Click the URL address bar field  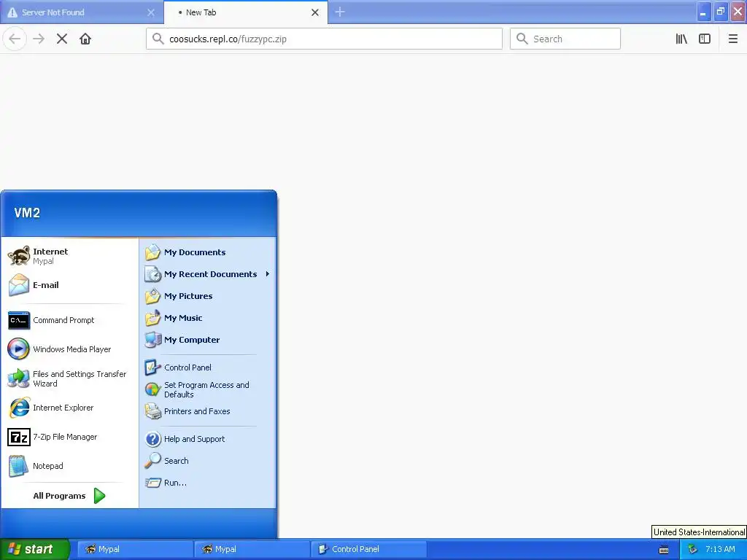point(324,39)
